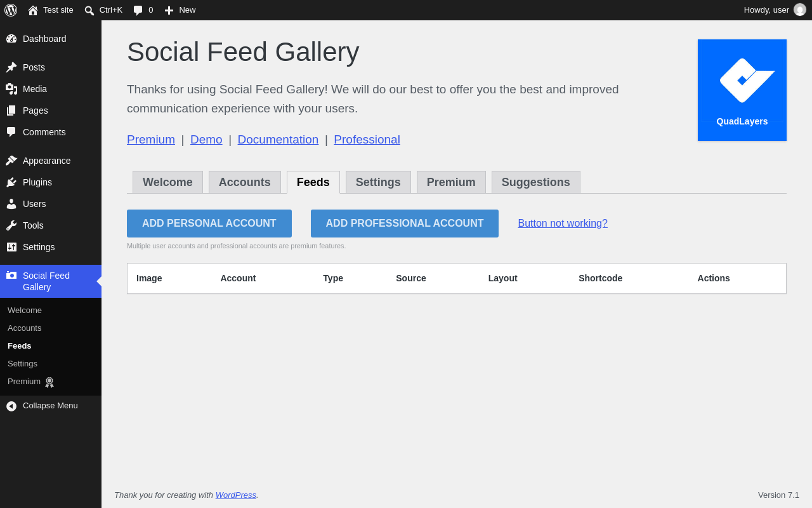
Task: Click the Pages icon in sidebar
Action: tap(11, 110)
